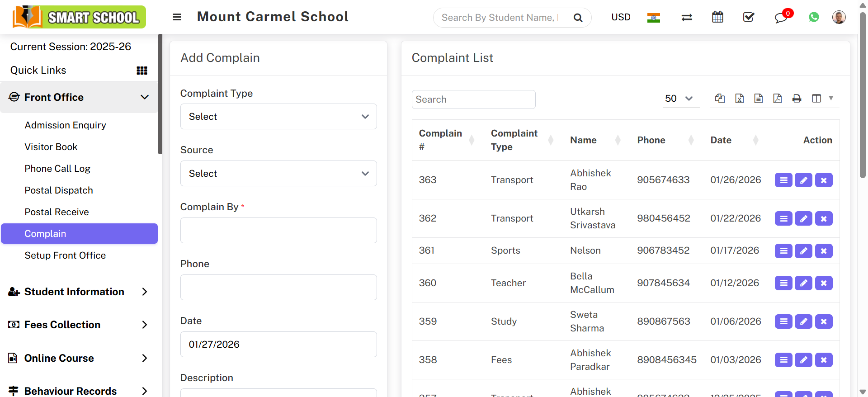This screenshot has width=868, height=397.
Task: Toggle the sidebar hamburger menu
Action: click(x=177, y=17)
